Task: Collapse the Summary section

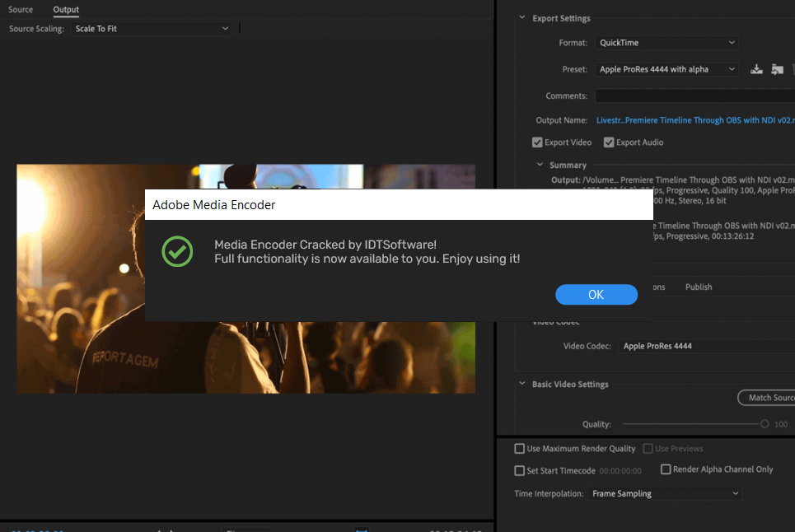Action: pos(540,165)
